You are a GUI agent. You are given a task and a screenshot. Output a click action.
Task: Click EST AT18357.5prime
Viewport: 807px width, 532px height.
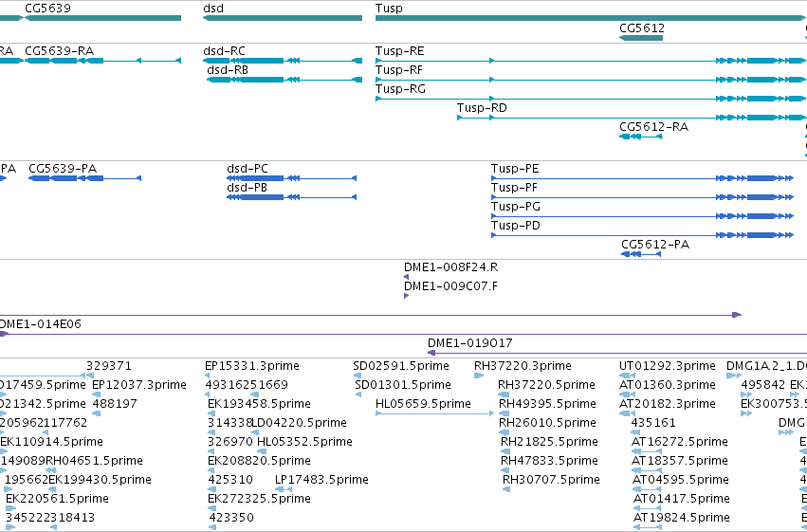tap(680, 461)
